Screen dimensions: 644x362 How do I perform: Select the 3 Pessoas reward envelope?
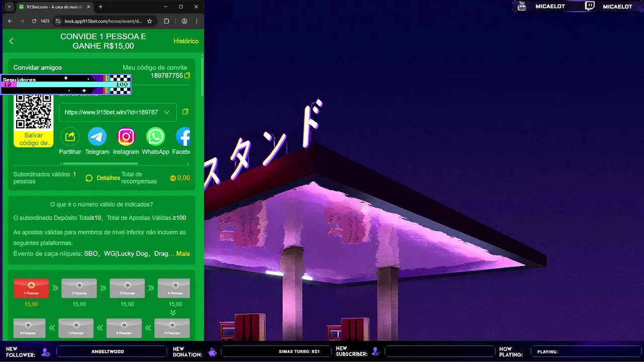coord(127,288)
